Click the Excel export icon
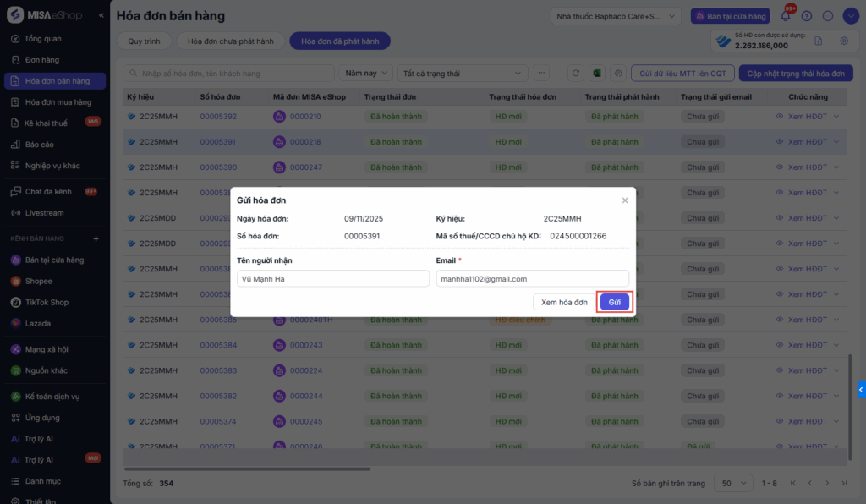The height and width of the screenshot is (504, 866). pos(597,74)
